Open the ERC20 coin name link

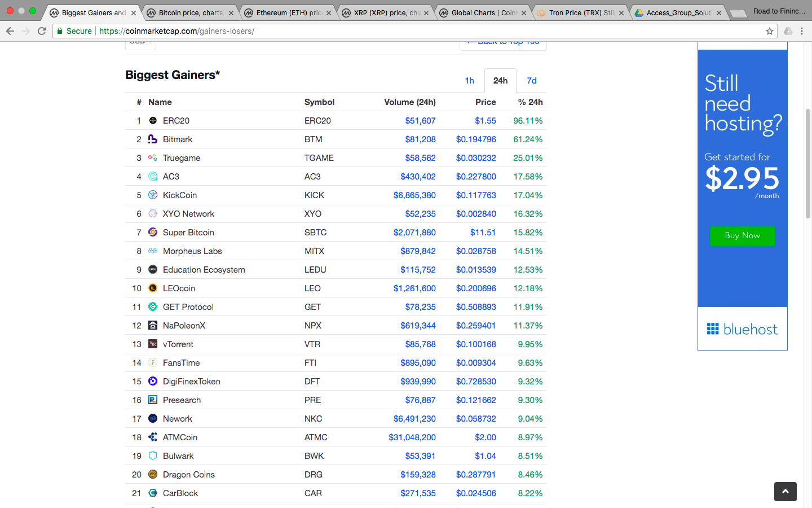[x=176, y=120]
